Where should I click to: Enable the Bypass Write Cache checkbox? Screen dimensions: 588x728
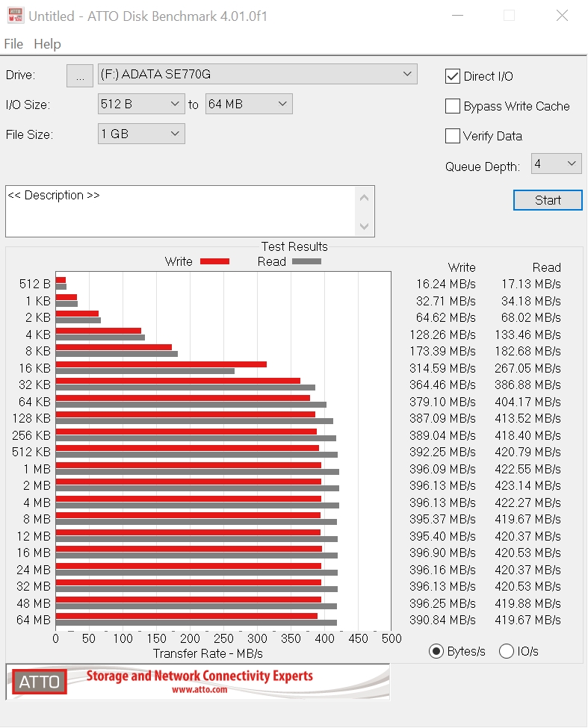click(453, 106)
